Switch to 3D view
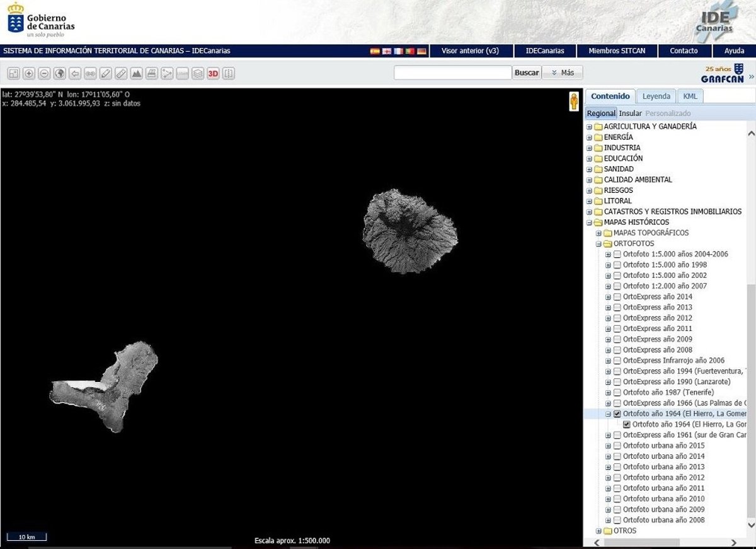The height and width of the screenshot is (549, 756). pyautogui.click(x=213, y=74)
